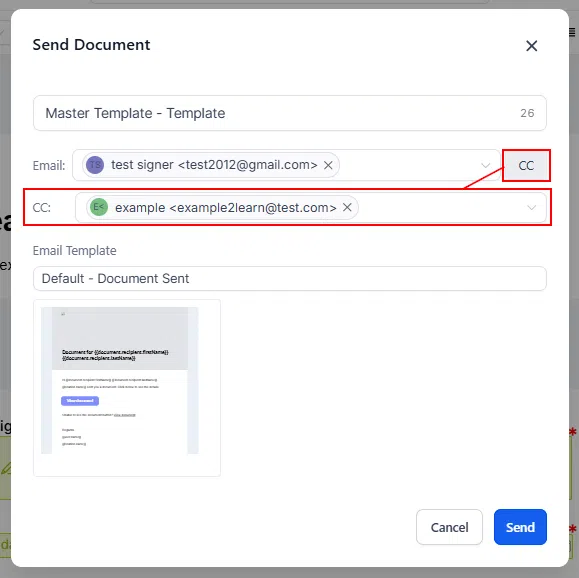Open the Email Template selector
The width and height of the screenshot is (579, 578).
(x=290, y=278)
